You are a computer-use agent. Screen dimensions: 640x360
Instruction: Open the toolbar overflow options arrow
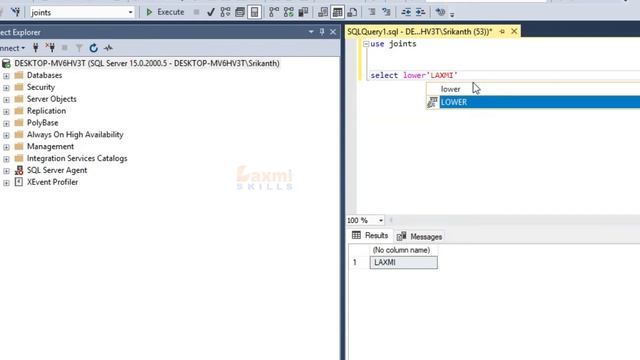452,15
